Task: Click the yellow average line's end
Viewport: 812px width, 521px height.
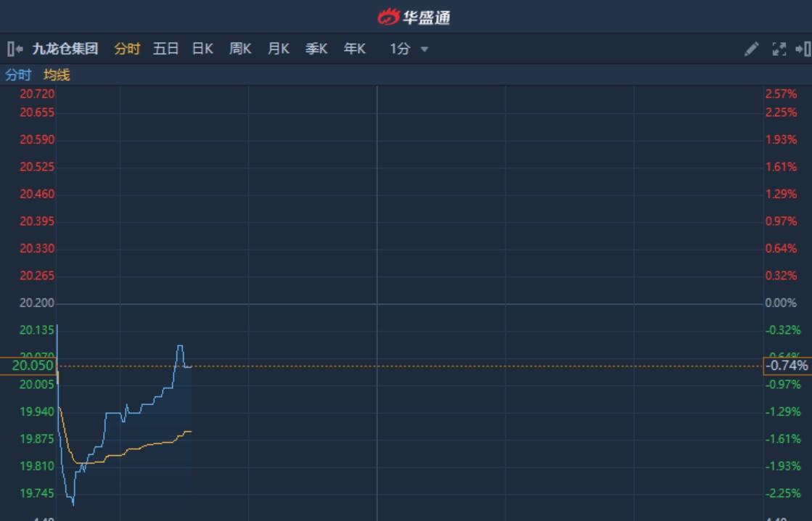Action: pyautogui.click(x=191, y=432)
